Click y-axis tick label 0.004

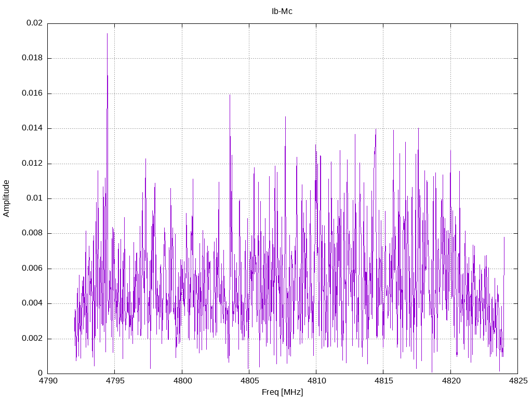(33, 303)
